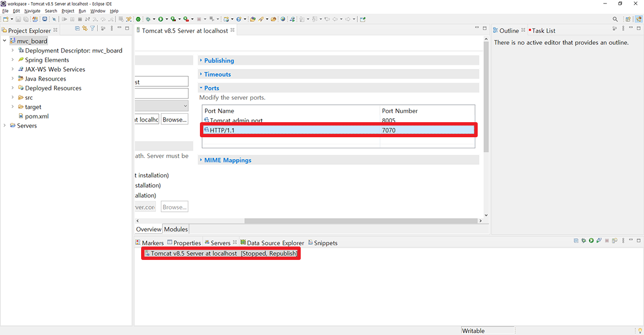Click the Publish to server icon in Servers view
The image size is (644, 335).
click(x=614, y=240)
